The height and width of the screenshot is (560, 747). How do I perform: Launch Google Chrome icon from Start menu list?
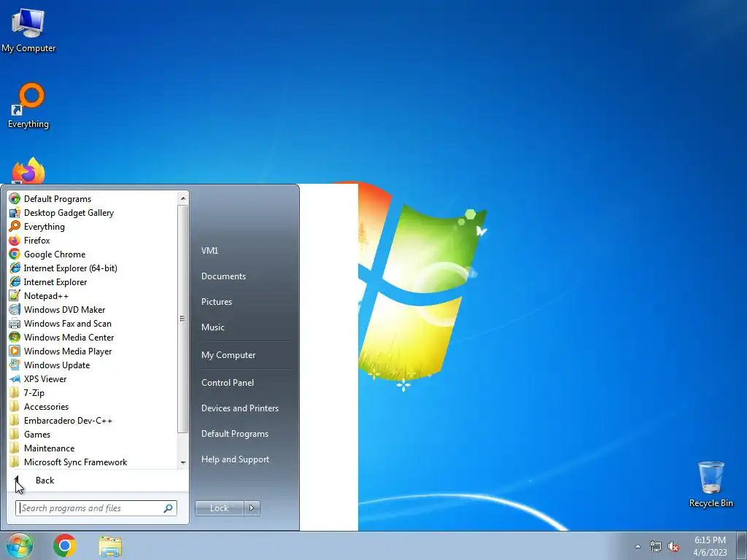(x=15, y=254)
